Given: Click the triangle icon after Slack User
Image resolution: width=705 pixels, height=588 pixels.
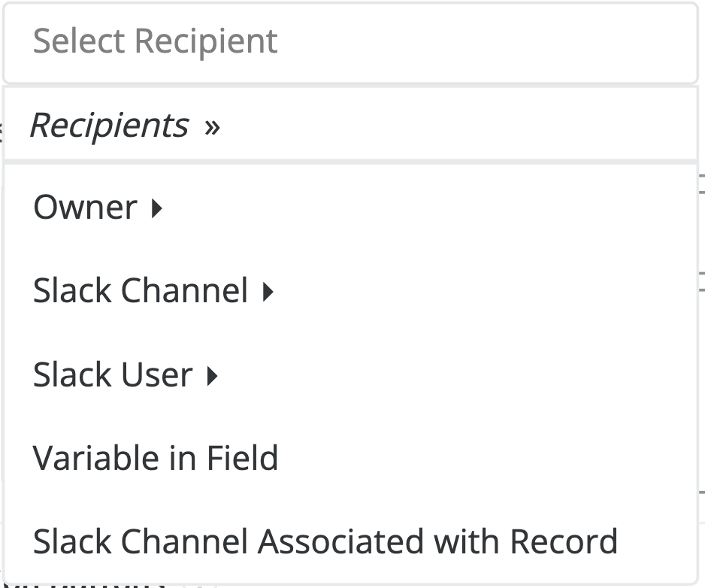Looking at the screenshot, I should tap(212, 375).
